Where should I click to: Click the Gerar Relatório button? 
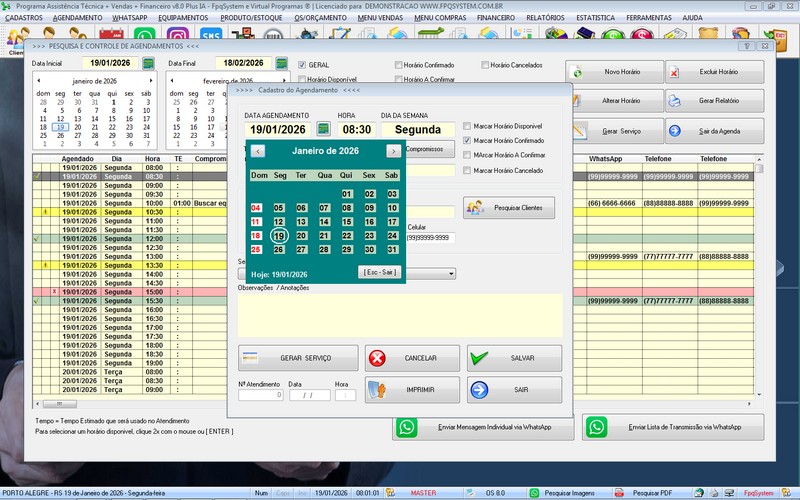tap(714, 101)
